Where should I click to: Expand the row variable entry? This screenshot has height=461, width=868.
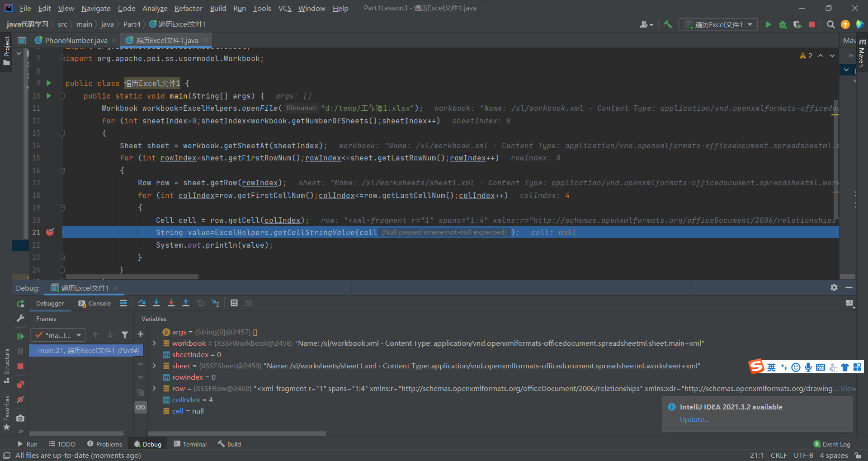154,388
